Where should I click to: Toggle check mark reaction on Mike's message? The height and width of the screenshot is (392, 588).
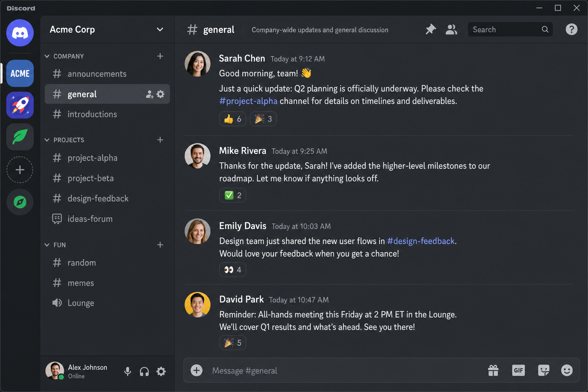click(x=233, y=195)
